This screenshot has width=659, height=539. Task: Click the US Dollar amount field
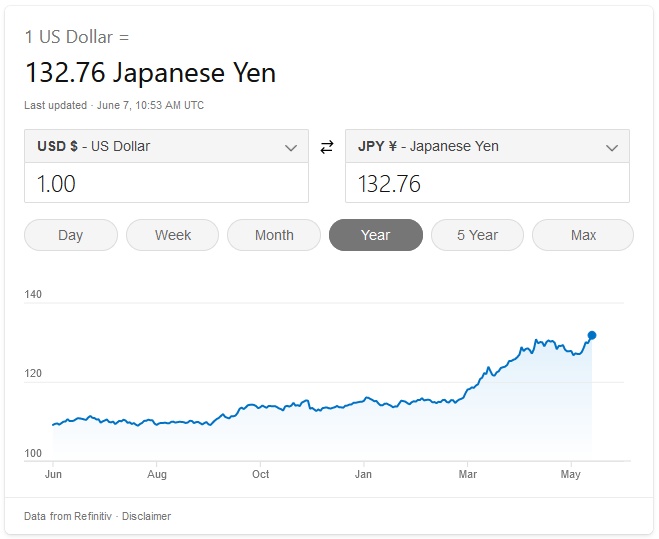pos(166,184)
